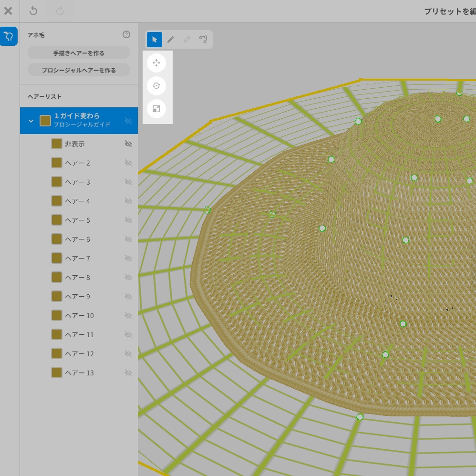Viewport: 476px width, 476px height.
Task: Select ヘアー 10 in hair list
Action: coord(79,315)
